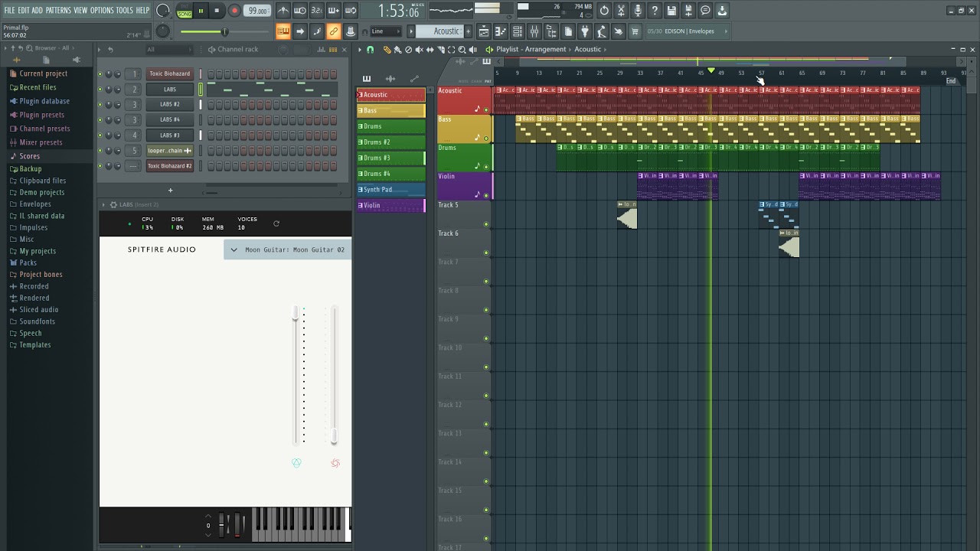The height and width of the screenshot is (551, 980).
Task: Pause playback with the pause button
Action: 201,11
